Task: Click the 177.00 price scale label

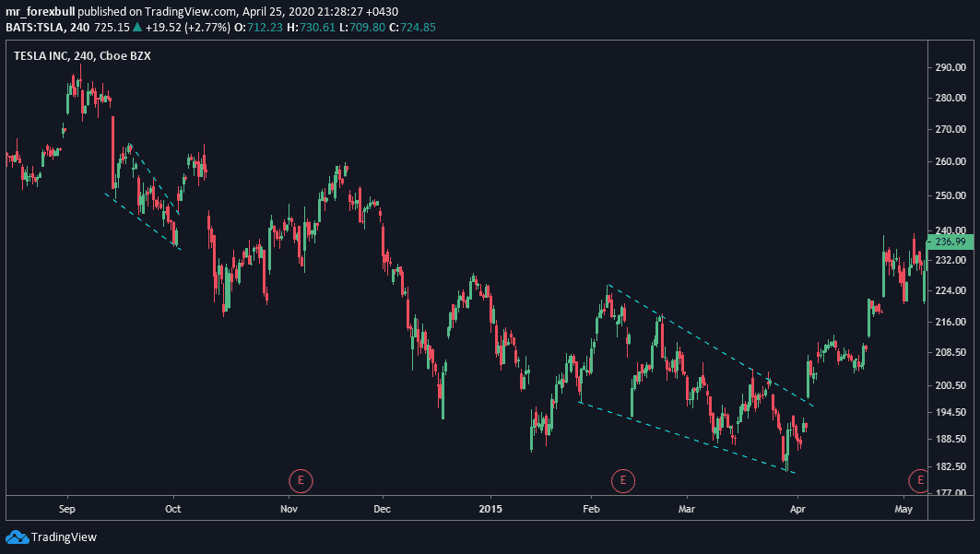Action: 950,494
